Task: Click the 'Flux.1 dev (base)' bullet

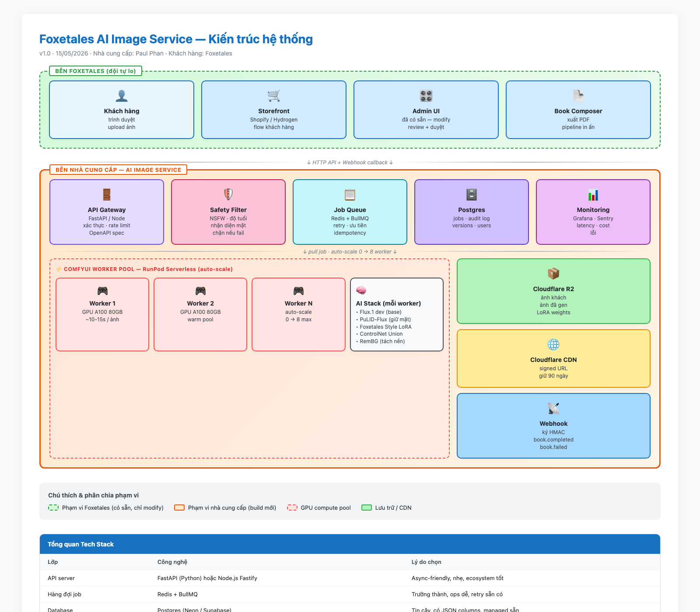Action: (x=379, y=312)
